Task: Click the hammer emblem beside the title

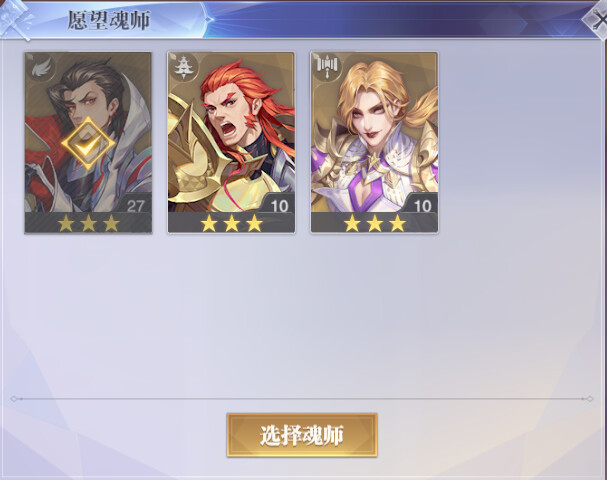Action: tap(16, 19)
